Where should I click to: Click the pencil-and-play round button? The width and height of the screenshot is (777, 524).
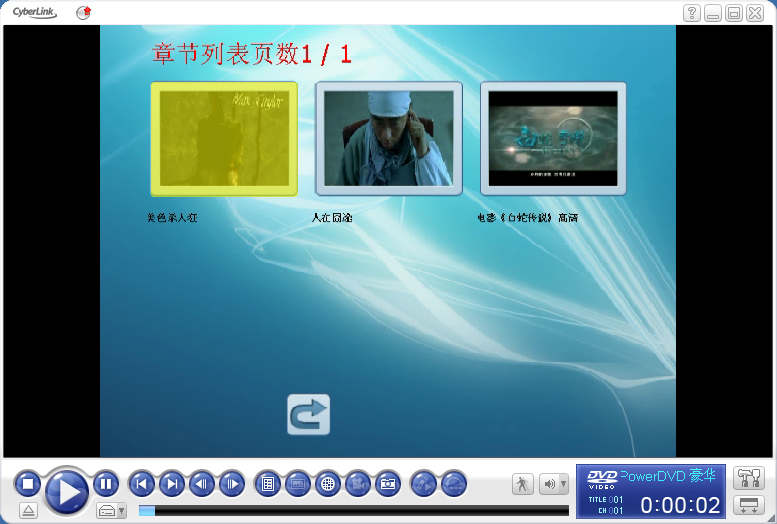[423, 484]
